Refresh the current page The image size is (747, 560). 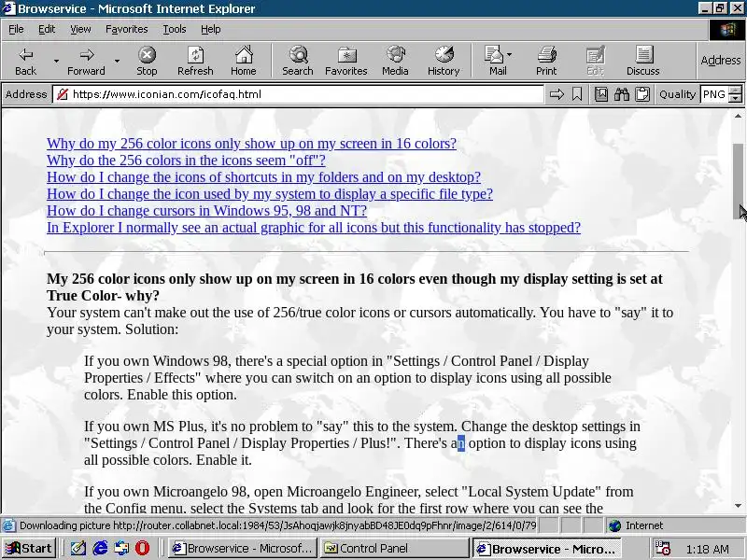[195, 61]
